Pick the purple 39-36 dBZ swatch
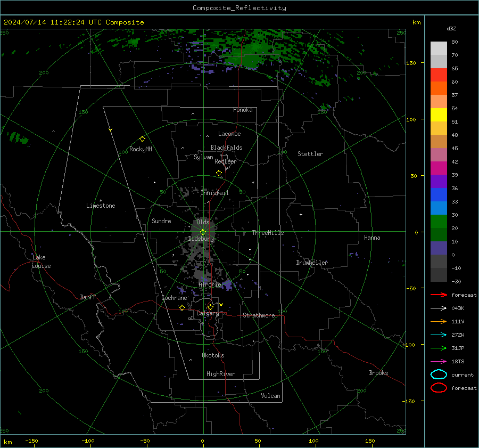Viewport: 479px width, 448px height. (x=439, y=181)
